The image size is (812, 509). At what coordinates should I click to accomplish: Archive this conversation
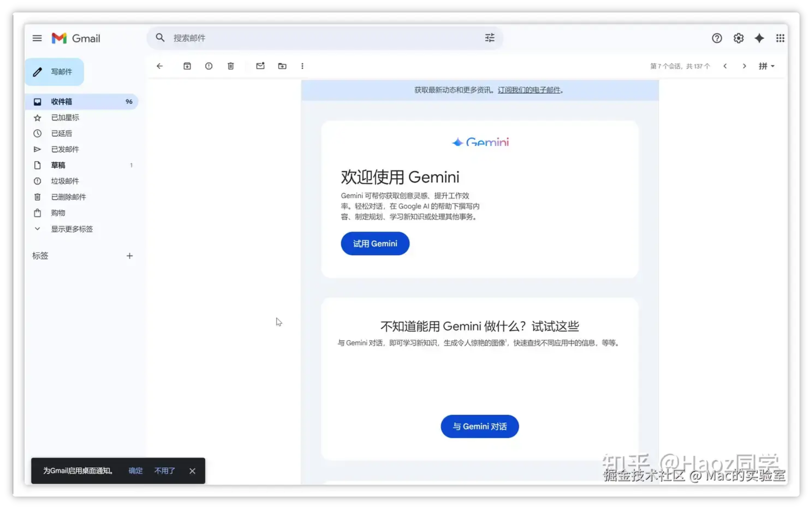click(187, 66)
